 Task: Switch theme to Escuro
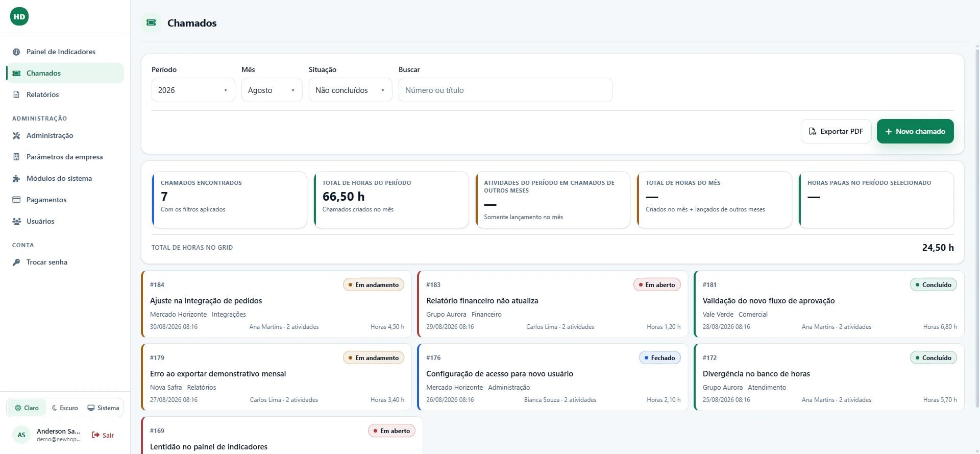click(x=65, y=408)
